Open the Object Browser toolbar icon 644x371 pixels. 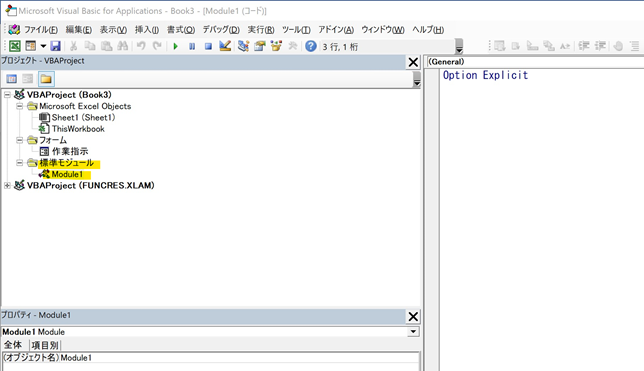(276, 46)
